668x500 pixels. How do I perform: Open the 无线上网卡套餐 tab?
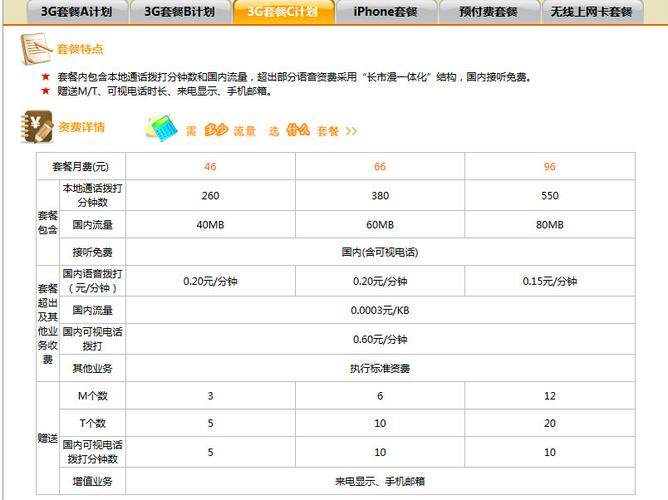592,11
